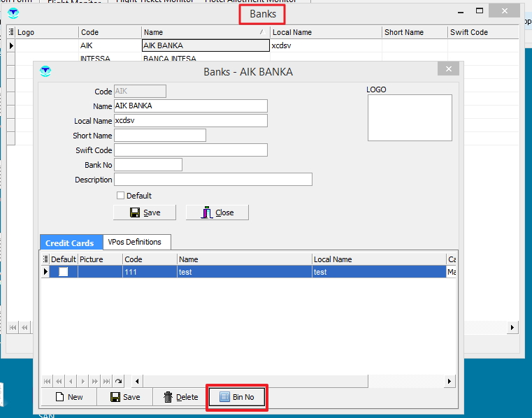The height and width of the screenshot is (418, 532).
Task: Go to previous credit card record
Action: [71, 381]
